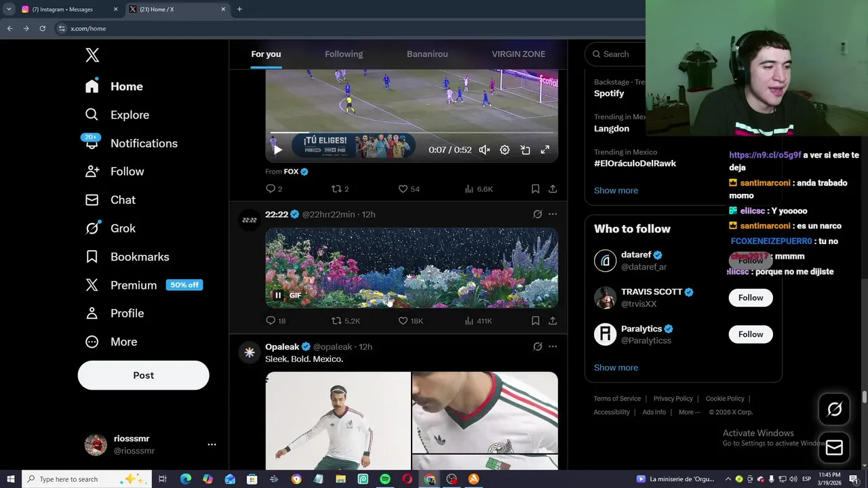Switch to the Bananirou tab
The image size is (868, 488).
click(427, 54)
